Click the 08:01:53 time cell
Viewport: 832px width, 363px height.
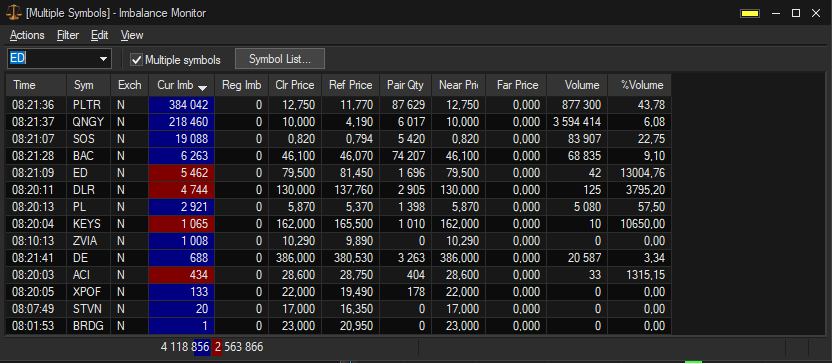click(x=36, y=326)
